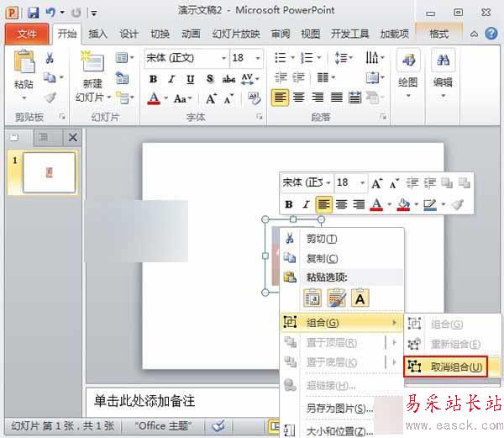Expand ribbon font color dropdown arrow
Viewport: 504px width, 438px height.
click(x=166, y=98)
